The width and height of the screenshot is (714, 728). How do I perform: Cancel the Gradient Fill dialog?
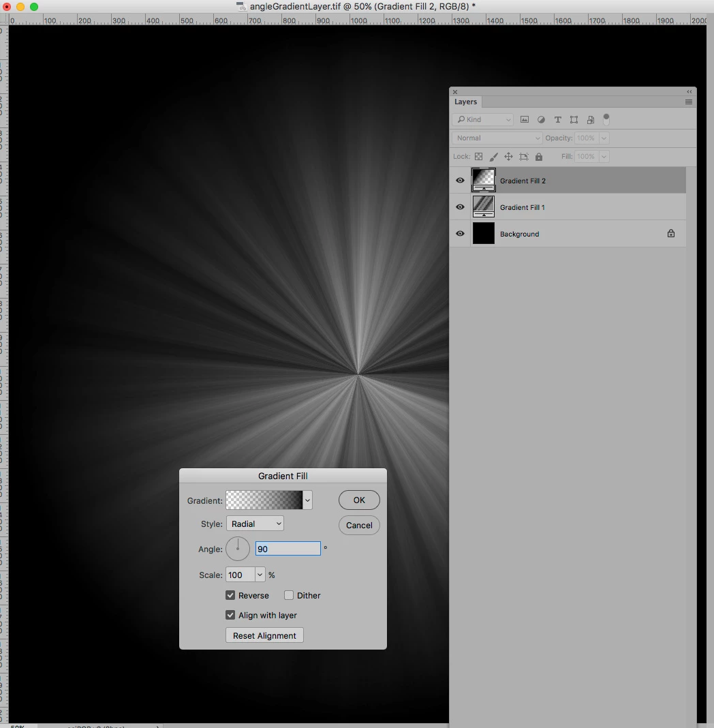pos(359,525)
